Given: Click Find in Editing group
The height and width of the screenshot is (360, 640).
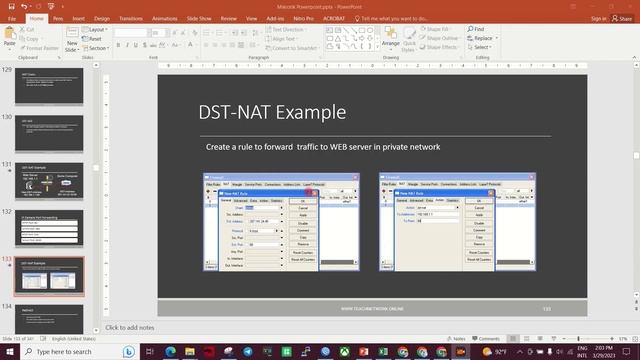Looking at the screenshot, I should coord(476,29).
